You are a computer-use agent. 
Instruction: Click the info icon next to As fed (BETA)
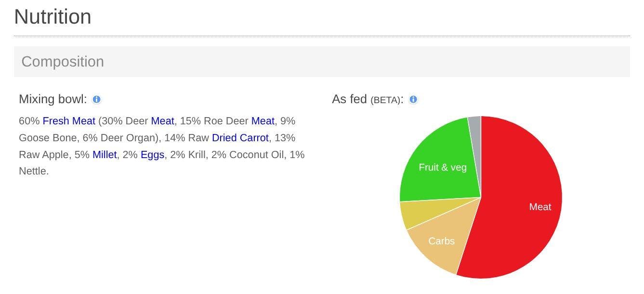(x=413, y=100)
